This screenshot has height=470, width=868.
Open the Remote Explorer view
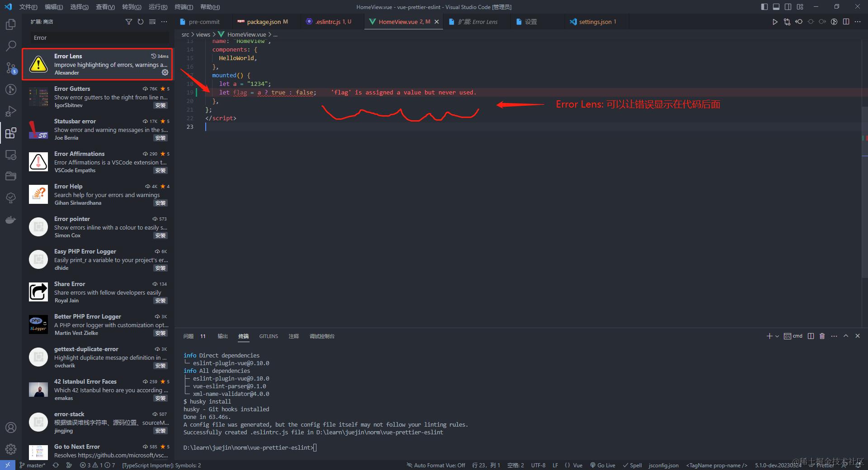(11, 155)
